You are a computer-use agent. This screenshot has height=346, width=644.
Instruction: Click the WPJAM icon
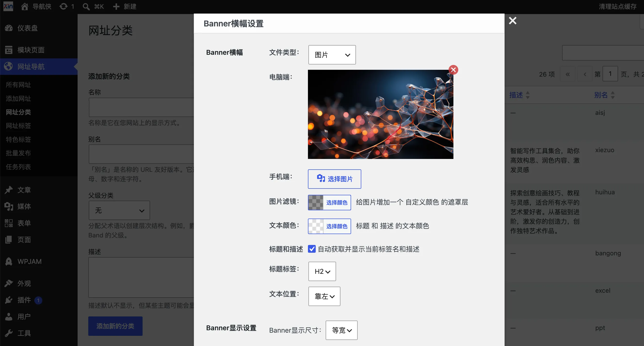(x=9, y=262)
